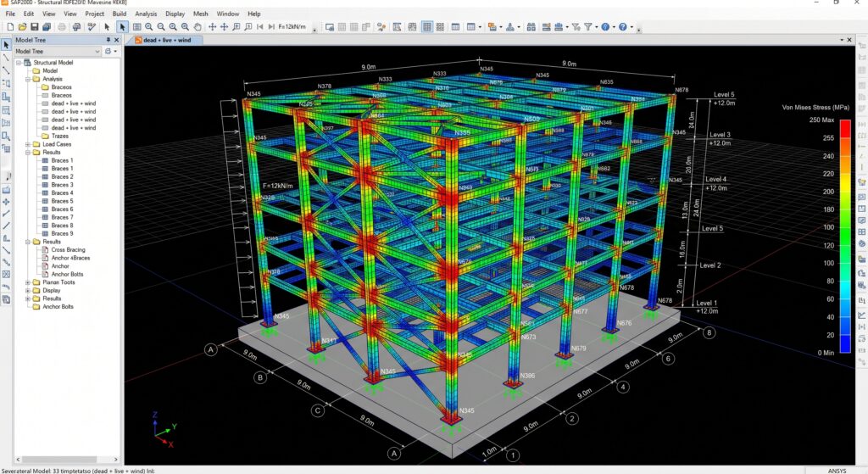The image size is (868, 474).
Task: Collapse the Analysis folder node
Action: tap(28, 79)
